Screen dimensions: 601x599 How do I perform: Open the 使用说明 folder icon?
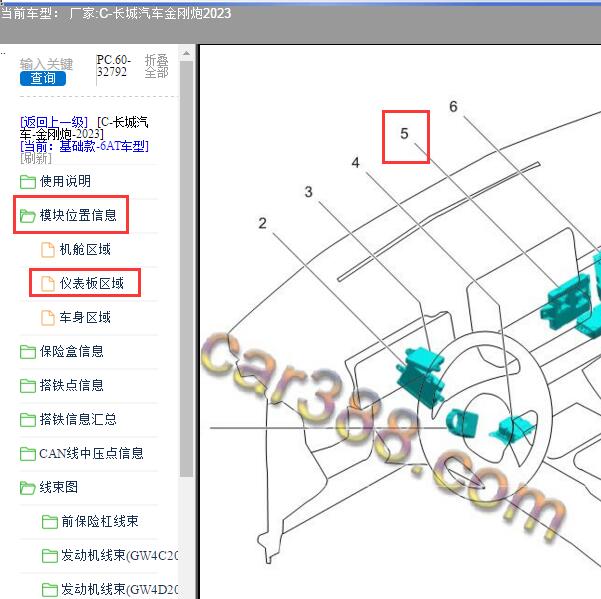point(28,182)
